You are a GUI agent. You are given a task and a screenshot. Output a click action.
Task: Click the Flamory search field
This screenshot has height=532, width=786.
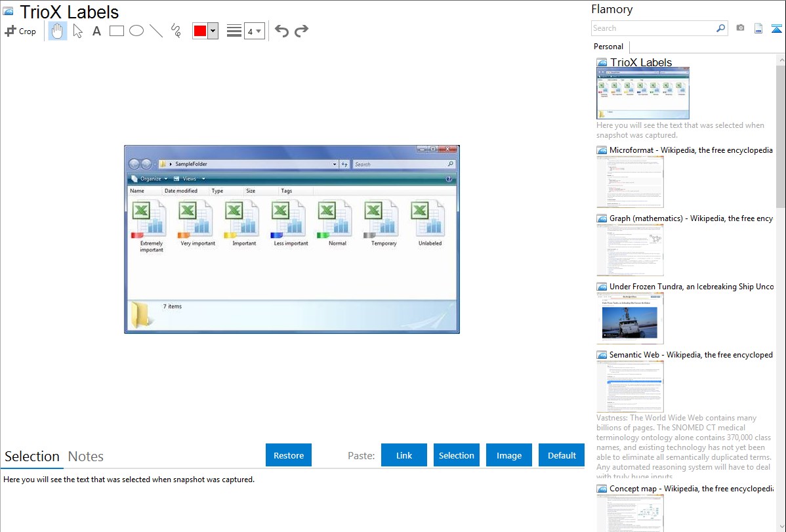653,28
